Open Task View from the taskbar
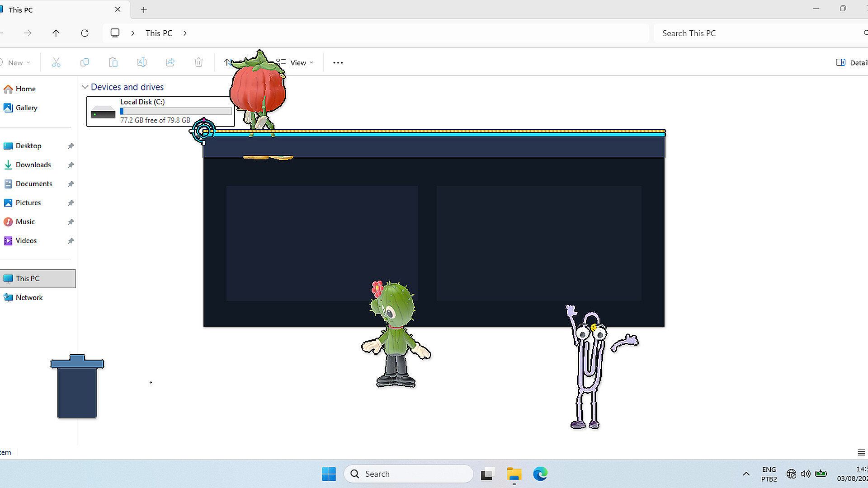868x488 pixels. (487, 474)
